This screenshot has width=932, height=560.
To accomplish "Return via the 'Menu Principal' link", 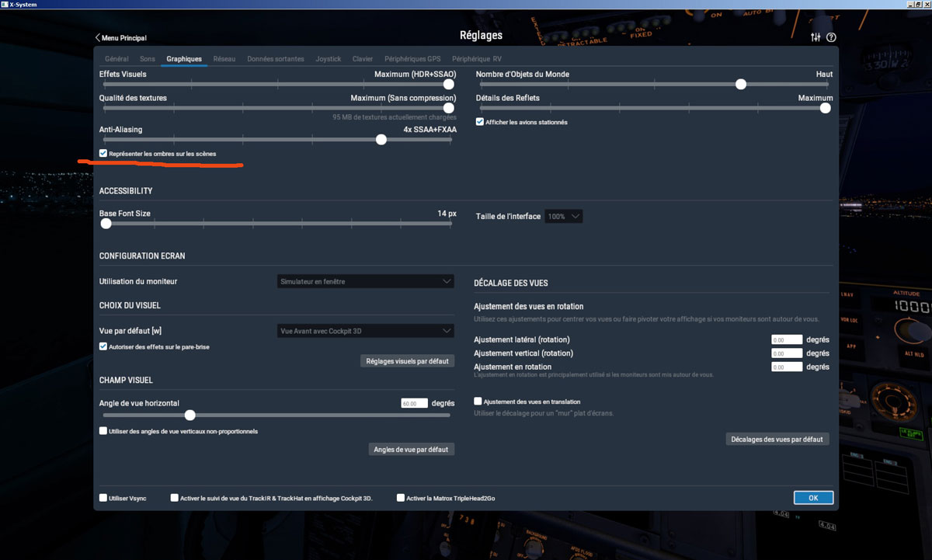I will (120, 37).
